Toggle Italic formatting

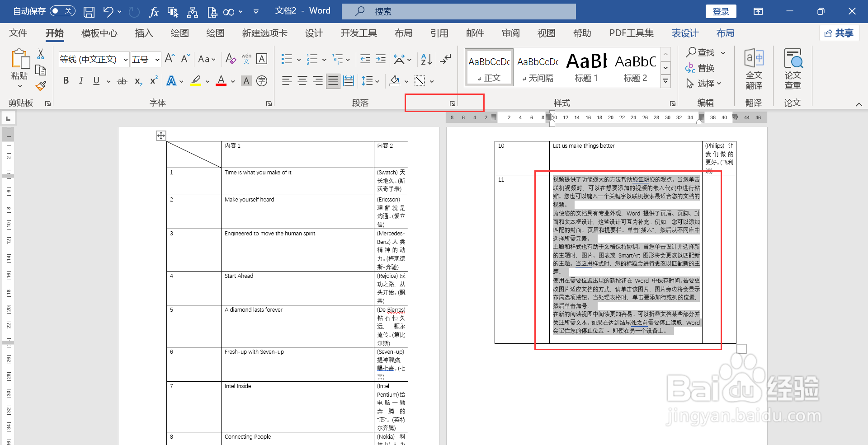point(81,81)
